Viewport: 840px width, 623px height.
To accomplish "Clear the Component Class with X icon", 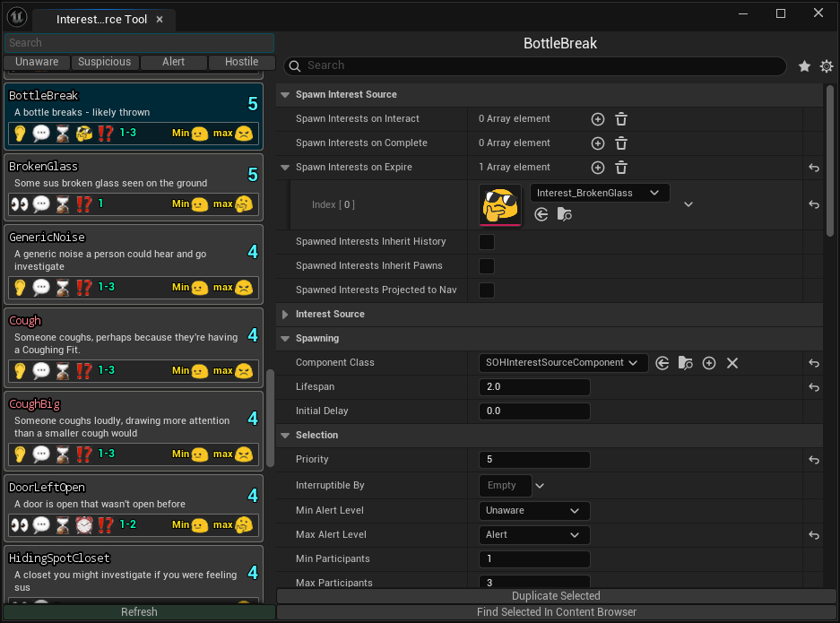I will tap(732, 363).
